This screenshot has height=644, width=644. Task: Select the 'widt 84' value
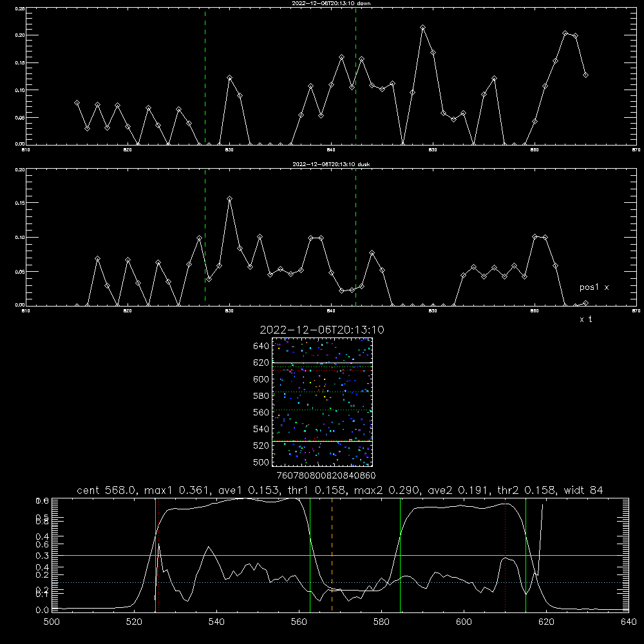pyautogui.click(x=583, y=490)
